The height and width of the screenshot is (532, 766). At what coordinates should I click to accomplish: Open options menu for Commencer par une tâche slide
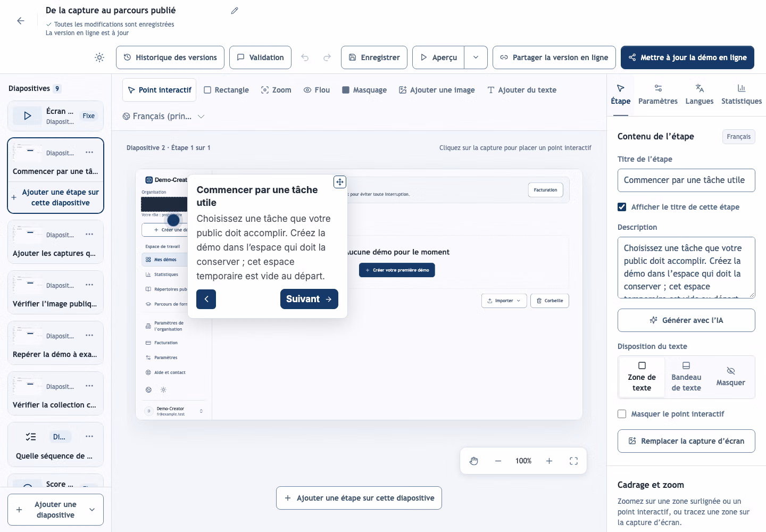click(89, 152)
